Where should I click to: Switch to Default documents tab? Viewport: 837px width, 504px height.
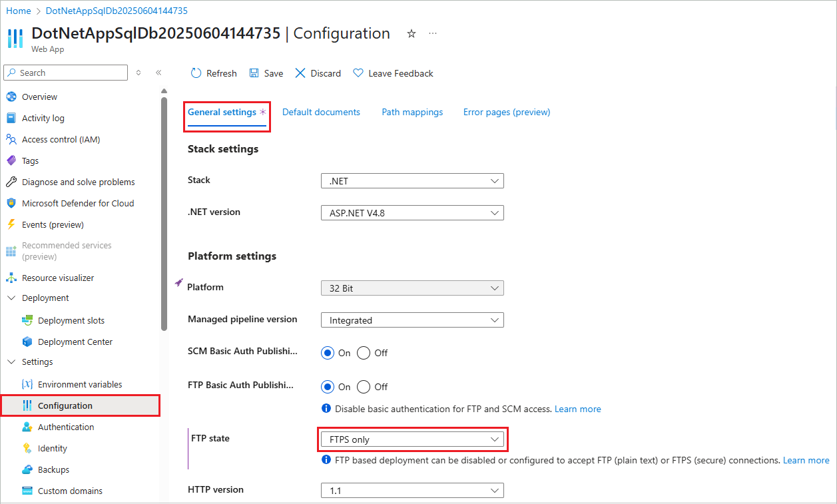[x=321, y=112]
